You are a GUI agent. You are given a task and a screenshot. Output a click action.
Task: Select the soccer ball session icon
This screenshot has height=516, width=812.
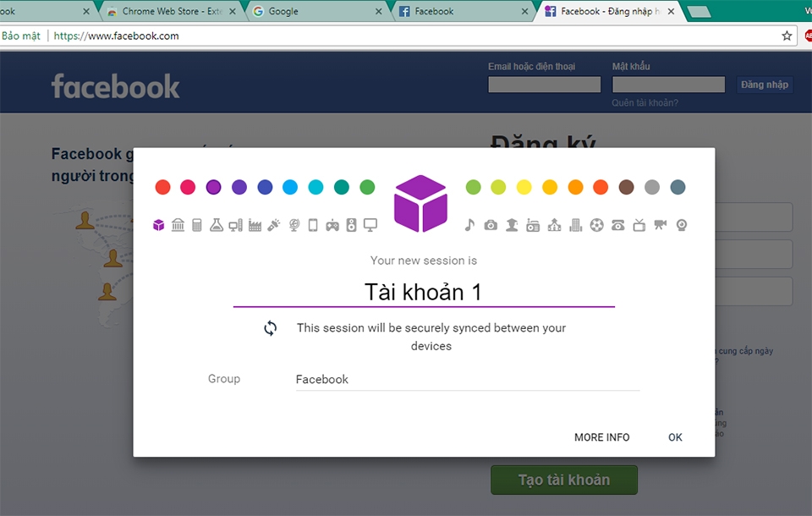pos(595,225)
